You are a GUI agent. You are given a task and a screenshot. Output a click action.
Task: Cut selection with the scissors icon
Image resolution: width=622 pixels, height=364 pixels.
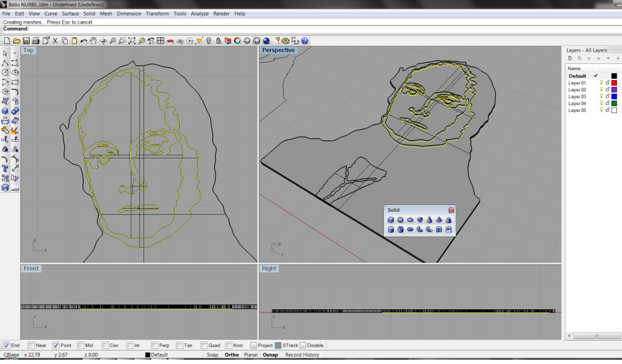(55, 41)
